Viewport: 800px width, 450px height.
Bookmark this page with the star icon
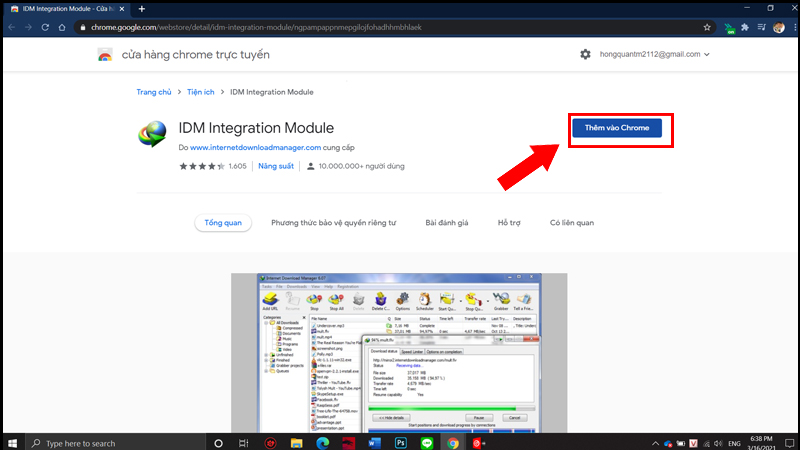(x=707, y=28)
